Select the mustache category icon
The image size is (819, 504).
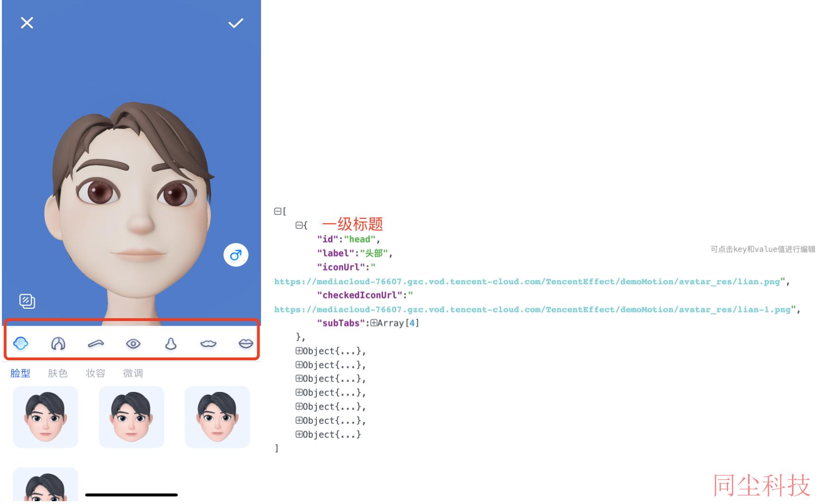click(x=208, y=344)
